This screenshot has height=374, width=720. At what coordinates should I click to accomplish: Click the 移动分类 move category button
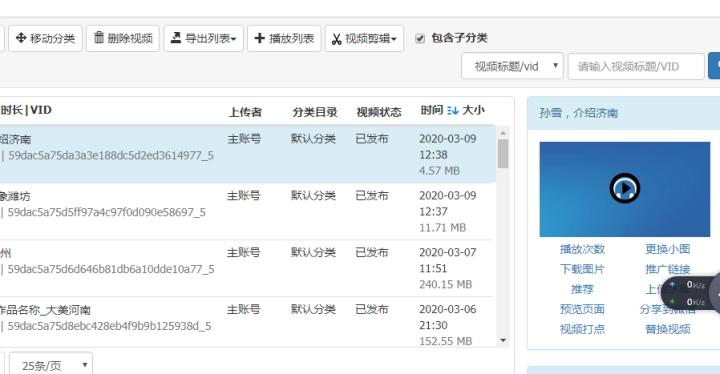coord(45,38)
